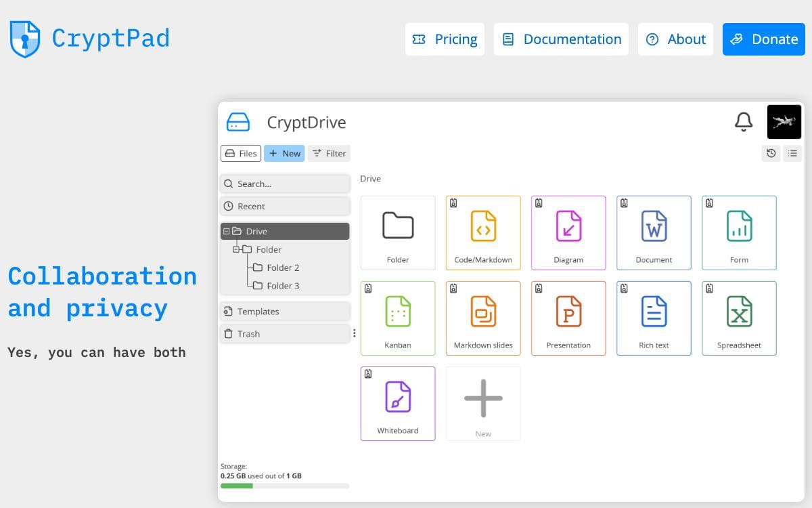The image size is (812, 508).
Task: Collapse the Folder tree node
Action: 236,249
